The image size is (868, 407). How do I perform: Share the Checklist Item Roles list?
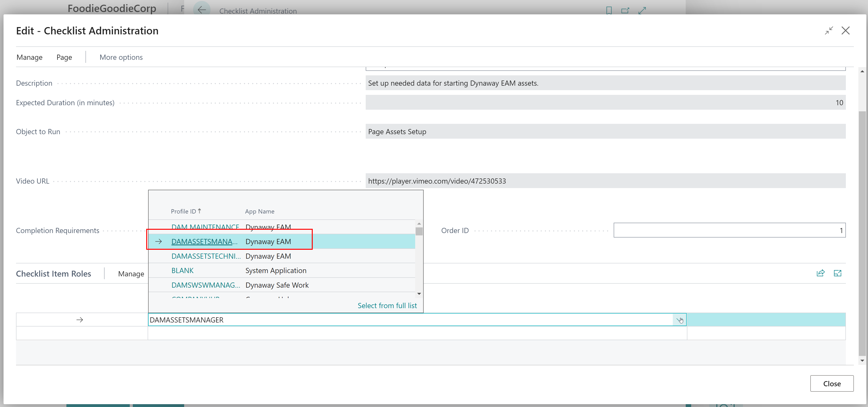point(820,273)
